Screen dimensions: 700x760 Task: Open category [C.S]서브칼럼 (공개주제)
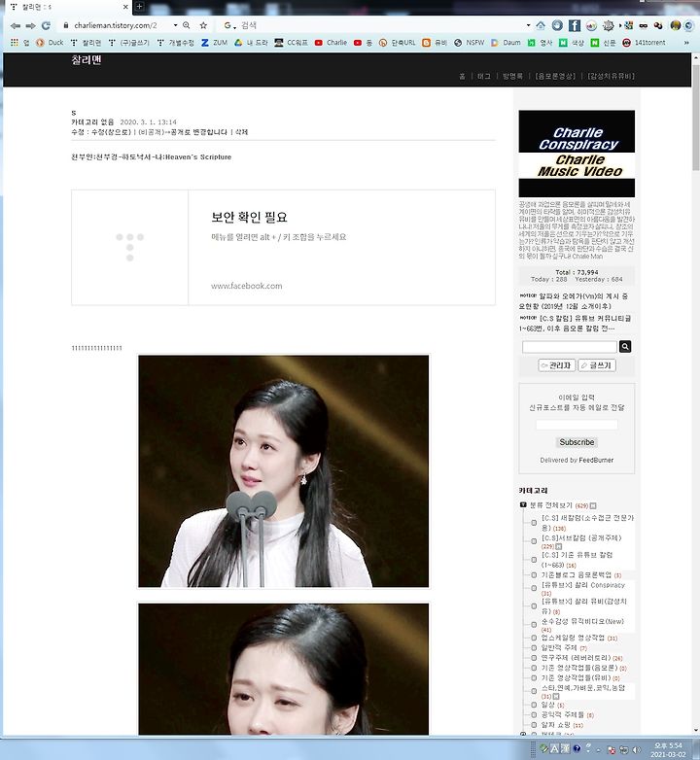point(580,541)
